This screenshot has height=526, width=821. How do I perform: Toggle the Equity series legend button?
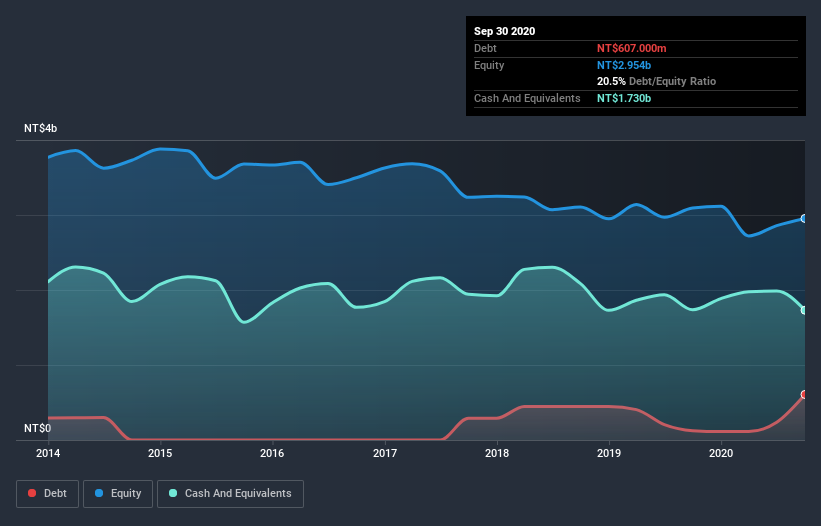pos(118,494)
